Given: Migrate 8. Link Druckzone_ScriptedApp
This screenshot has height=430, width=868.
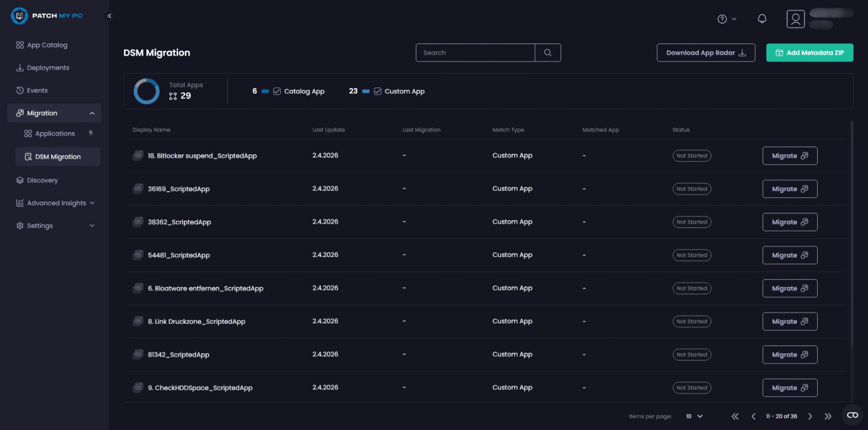Looking at the screenshot, I should click(x=790, y=321).
